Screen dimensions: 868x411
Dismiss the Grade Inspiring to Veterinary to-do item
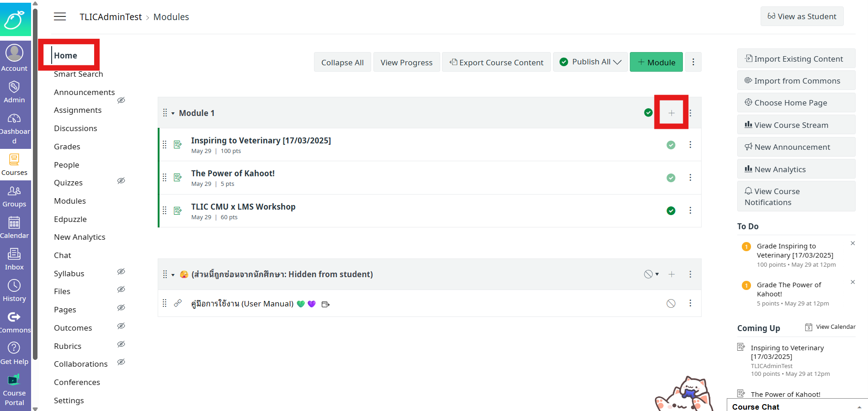(x=852, y=243)
